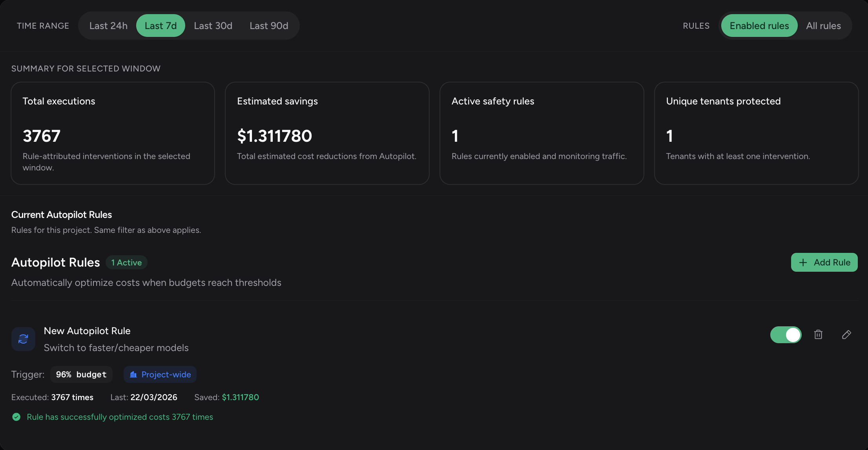Image resolution: width=868 pixels, height=450 pixels.
Task: Click the Unique tenants protected card
Action: tap(756, 133)
